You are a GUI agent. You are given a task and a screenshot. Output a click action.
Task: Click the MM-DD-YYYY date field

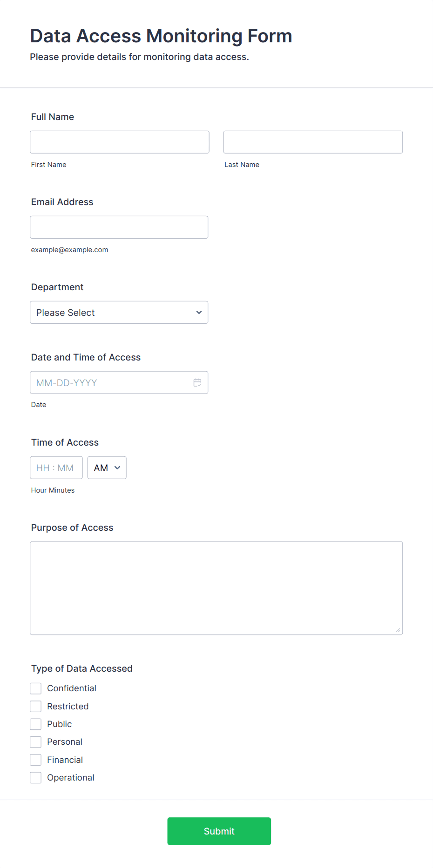coord(119,382)
